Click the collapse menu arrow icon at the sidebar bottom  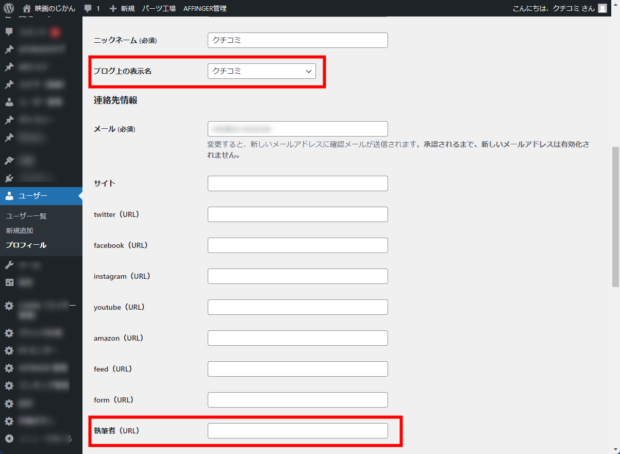pyautogui.click(x=9, y=439)
